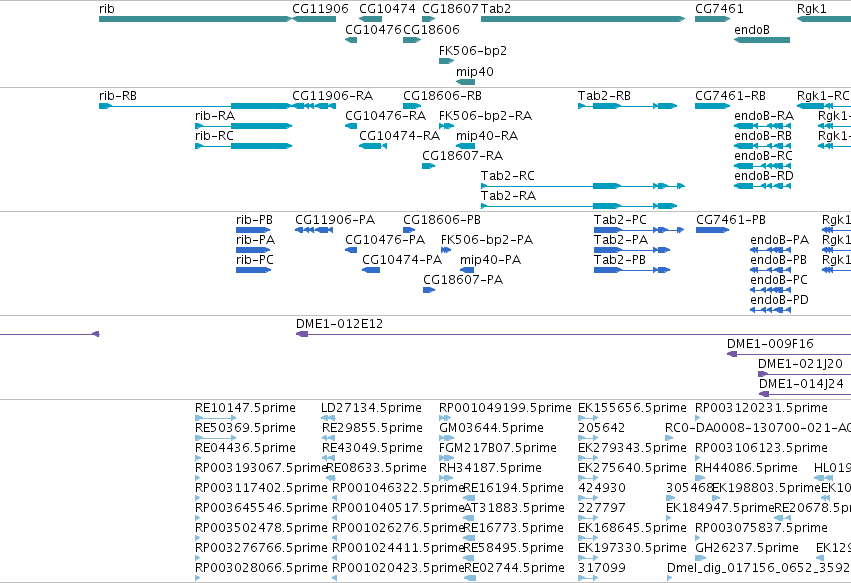851x583 pixels.
Task: Click the CG7461 gene feature
Action: tap(713, 19)
